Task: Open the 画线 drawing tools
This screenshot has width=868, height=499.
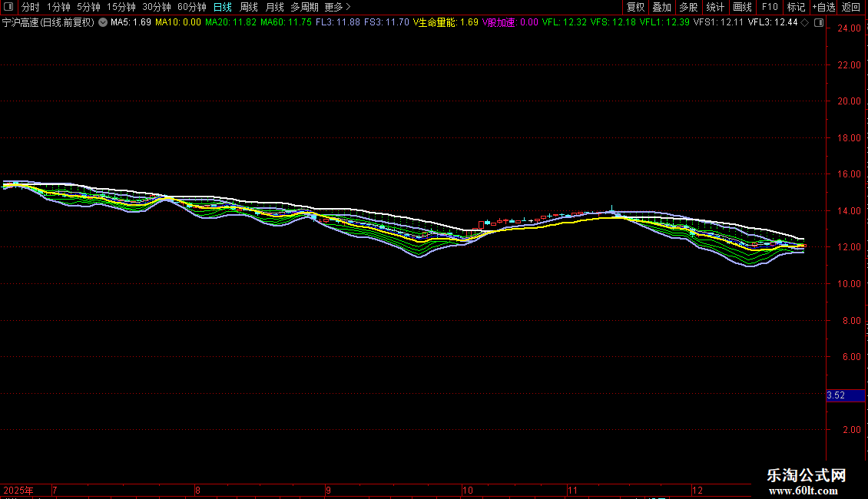Action: coord(742,7)
